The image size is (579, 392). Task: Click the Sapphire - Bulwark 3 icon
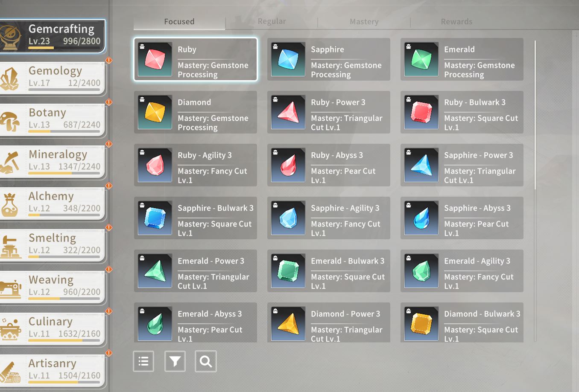click(x=155, y=218)
